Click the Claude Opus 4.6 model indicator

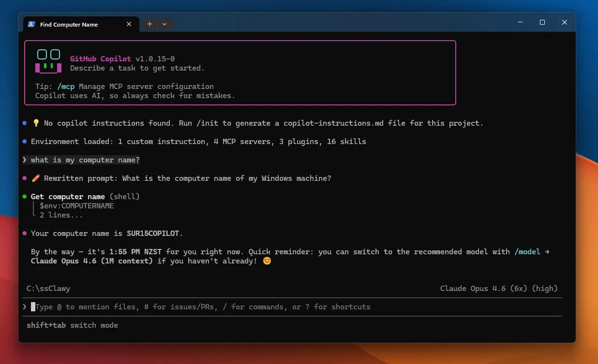click(x=498, y=289)
